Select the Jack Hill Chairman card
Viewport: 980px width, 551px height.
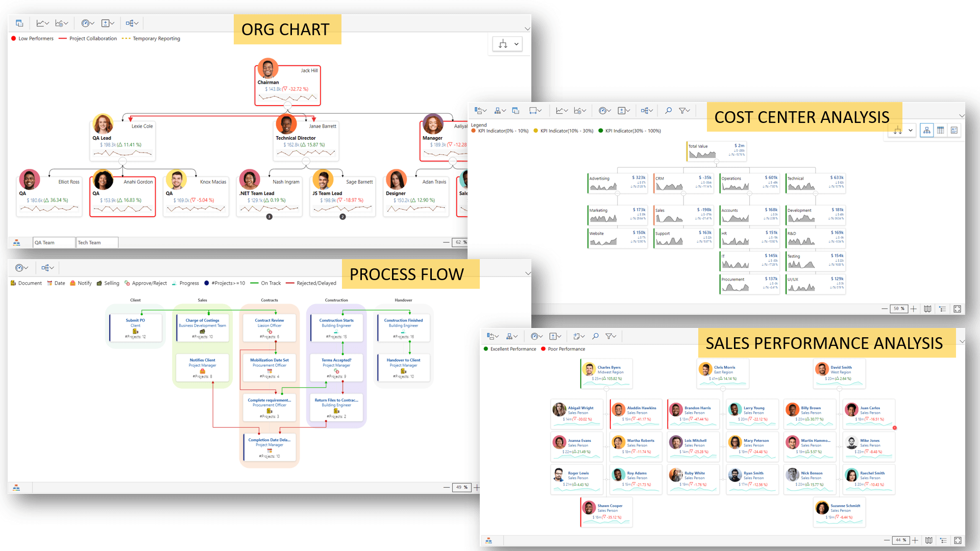[x=287, y=85]
